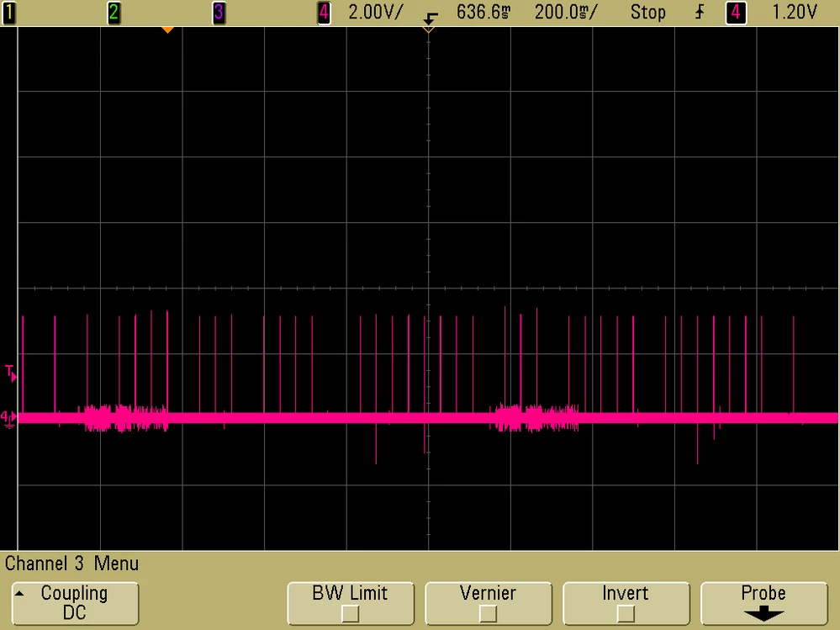Click the rising edge trigger slope icon

(700, 12)
